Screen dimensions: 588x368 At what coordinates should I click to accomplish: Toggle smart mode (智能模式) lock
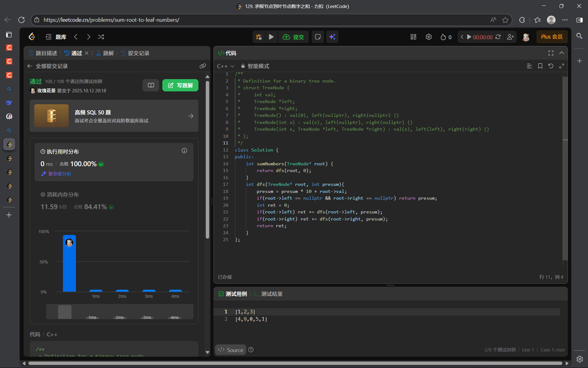point(255,66)
